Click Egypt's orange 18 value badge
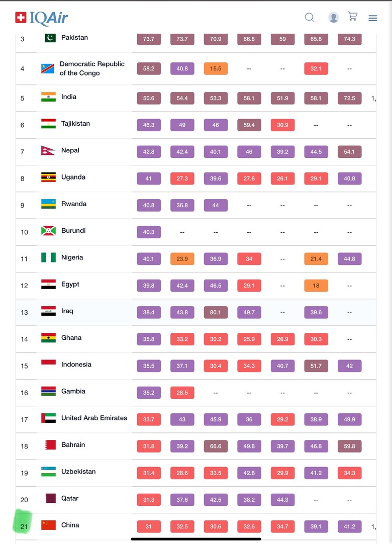This screenshot has height=544, width=392. (316, 286)
